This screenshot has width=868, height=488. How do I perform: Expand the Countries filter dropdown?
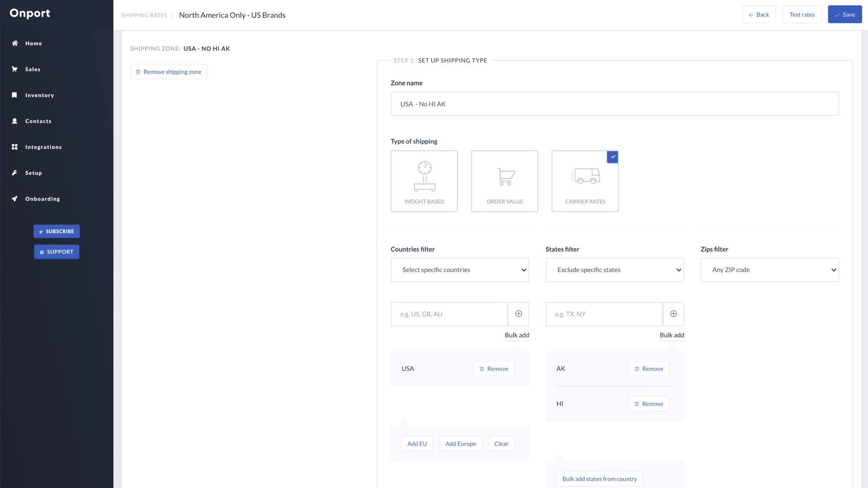[460, 269]
